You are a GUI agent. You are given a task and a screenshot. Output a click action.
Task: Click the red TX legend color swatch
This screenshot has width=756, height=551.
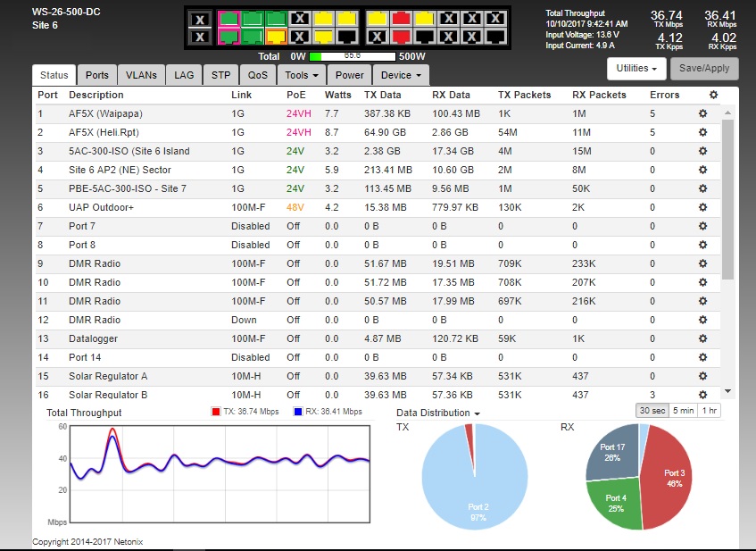(x=215, y=412)
